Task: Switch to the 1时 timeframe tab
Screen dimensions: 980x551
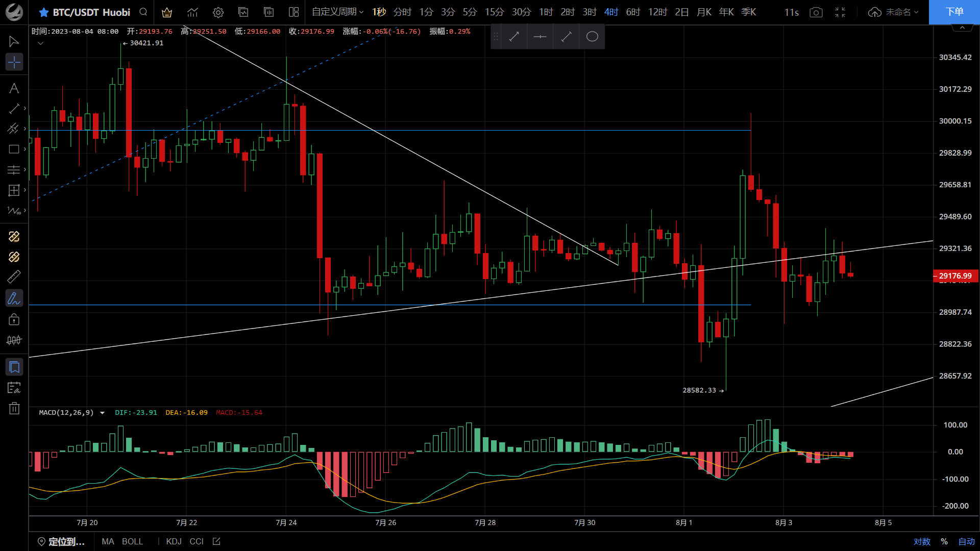Action: 545,12
